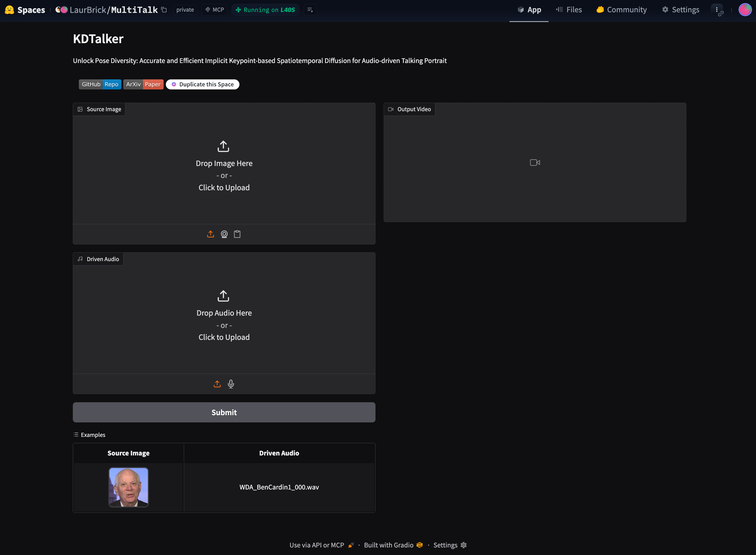Click the Source Image label tag
The width and height of the screenshot is (756, 555).
tap(99, 109)
